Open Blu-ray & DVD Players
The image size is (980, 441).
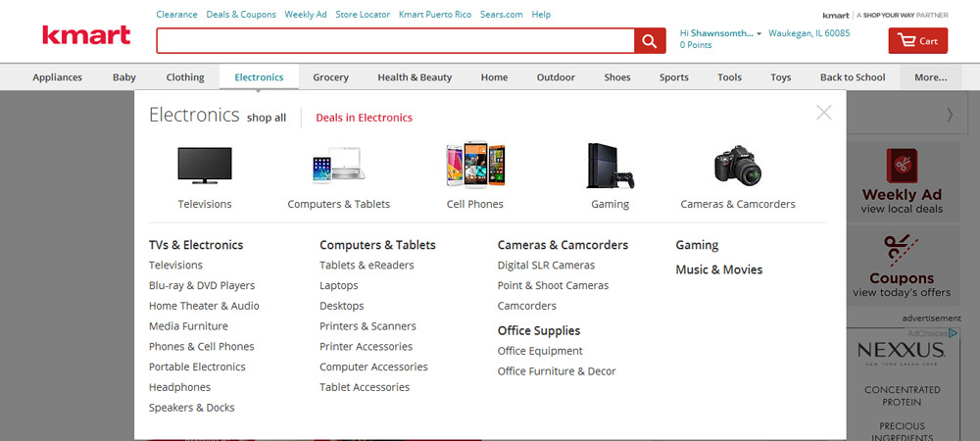pos(202,285)
